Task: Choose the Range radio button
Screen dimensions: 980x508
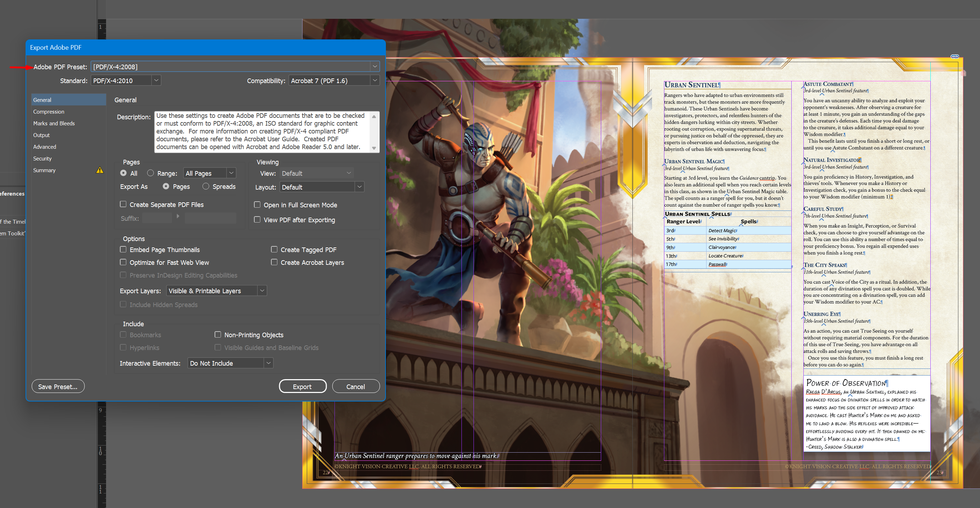Action: [151, 173]
